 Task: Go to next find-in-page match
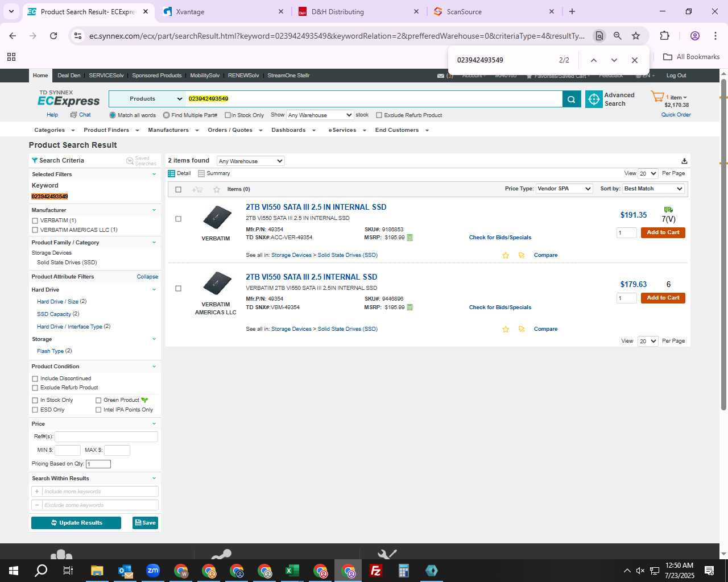[614, 60]
